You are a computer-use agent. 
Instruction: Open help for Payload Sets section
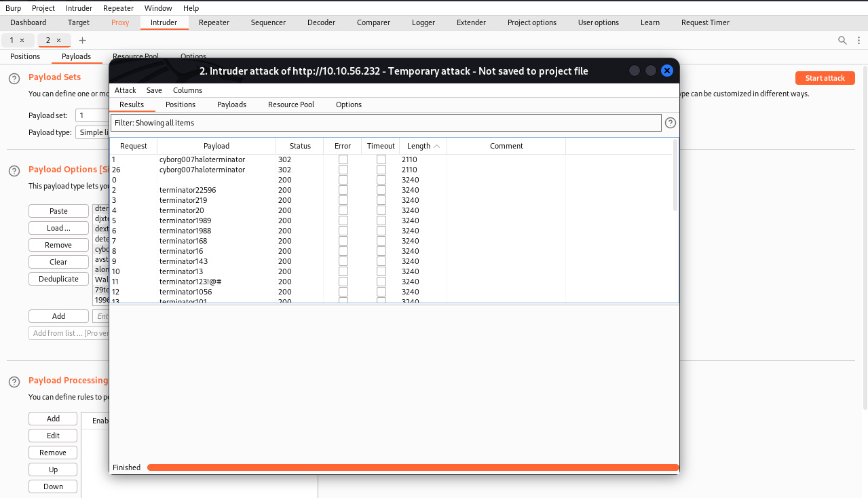click(x=14, y=79)
